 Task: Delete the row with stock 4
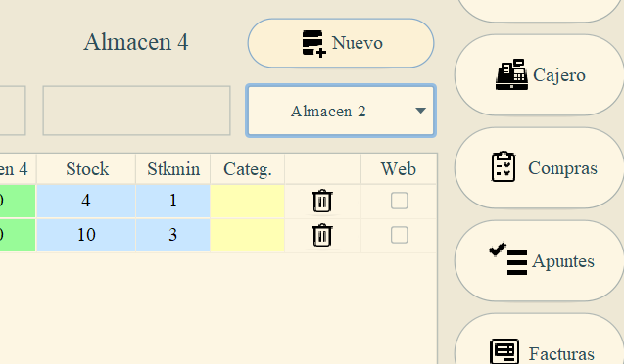tap(322, 201)
